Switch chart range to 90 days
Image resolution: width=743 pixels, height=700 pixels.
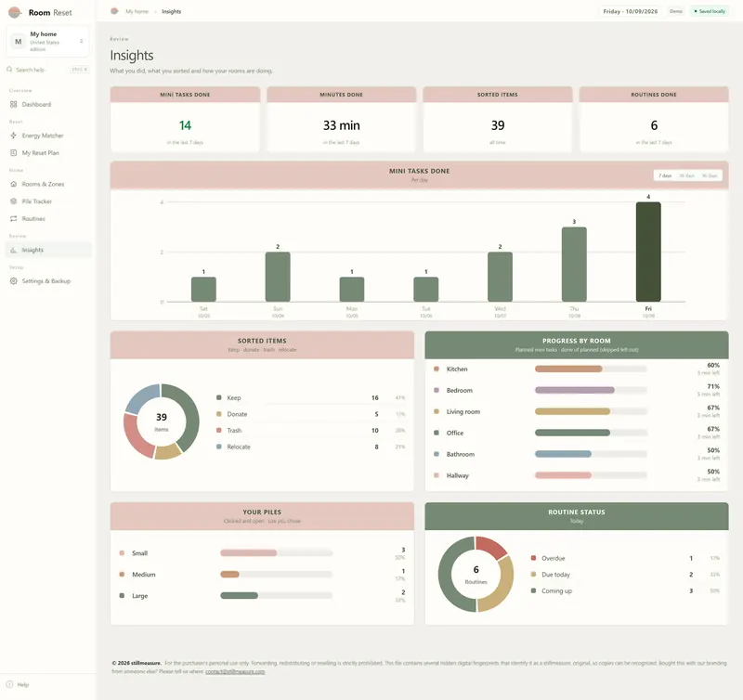coord(710,175)
